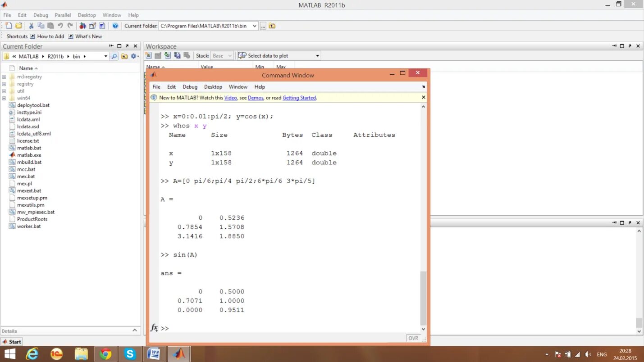Image resolution: width=644 pixels, height=362 pixels.
Task: Create a new script with New file icon
Action: [9, 26]
